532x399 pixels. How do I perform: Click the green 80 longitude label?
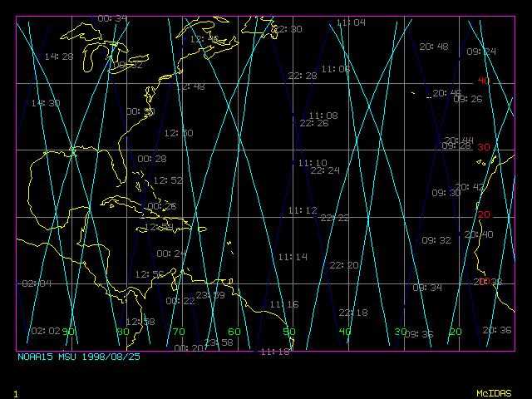coord(123,332)
